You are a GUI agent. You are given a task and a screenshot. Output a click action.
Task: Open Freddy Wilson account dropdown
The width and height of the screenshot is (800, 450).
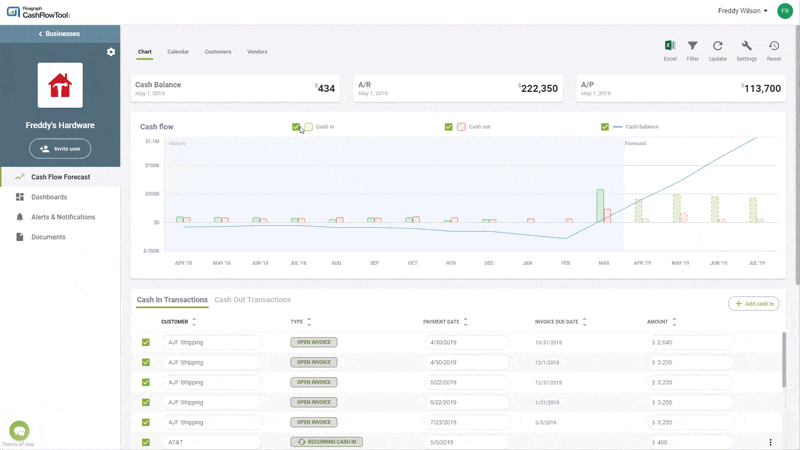(742, 11)
